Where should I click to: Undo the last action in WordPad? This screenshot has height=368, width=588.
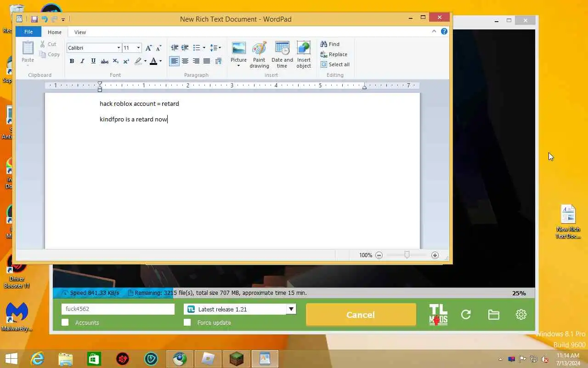[x=45, y=19]
